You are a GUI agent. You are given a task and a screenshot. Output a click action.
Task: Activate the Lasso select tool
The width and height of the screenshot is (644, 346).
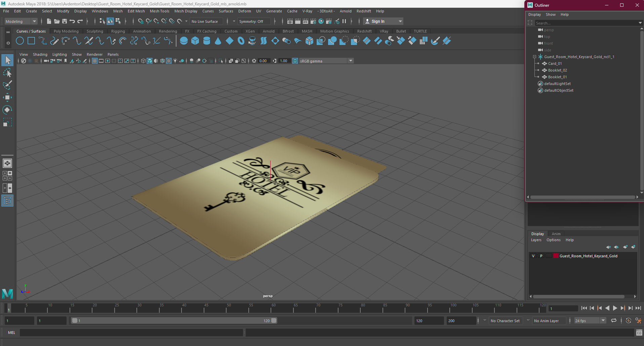(x=7, y=73)
